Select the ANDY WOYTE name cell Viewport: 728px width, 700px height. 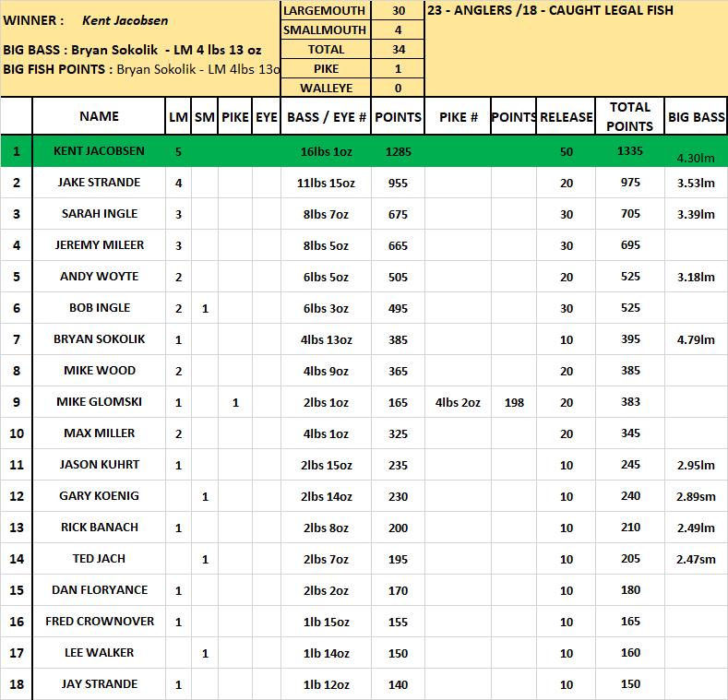(x=99, y=276)
